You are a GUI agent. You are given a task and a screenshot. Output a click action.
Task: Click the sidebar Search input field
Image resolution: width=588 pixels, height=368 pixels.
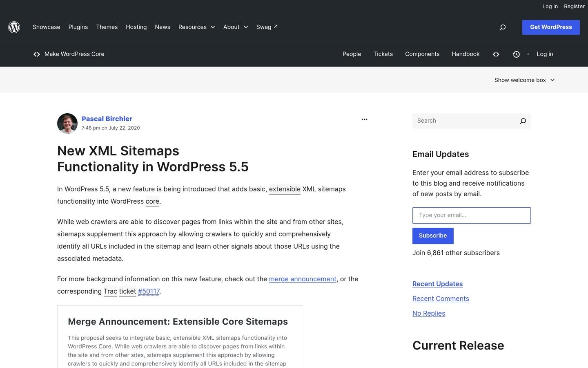click(463, 121)
